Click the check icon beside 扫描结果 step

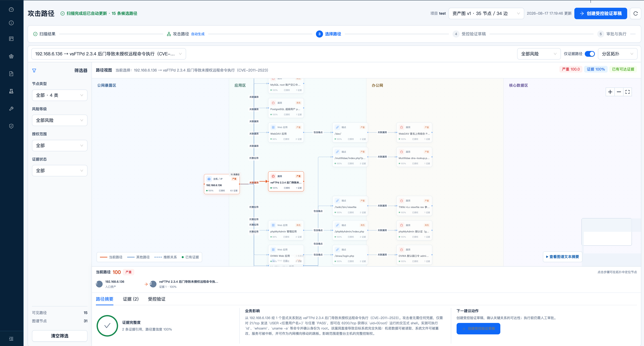pyautogui.click(x=35, y=34)
